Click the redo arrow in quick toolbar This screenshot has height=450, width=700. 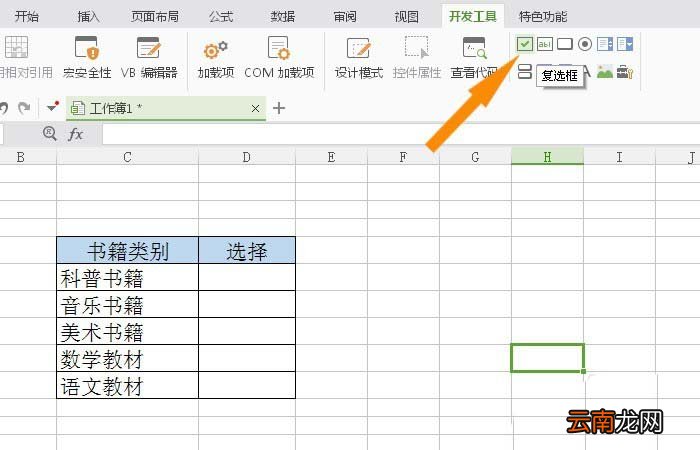(24, 108)
